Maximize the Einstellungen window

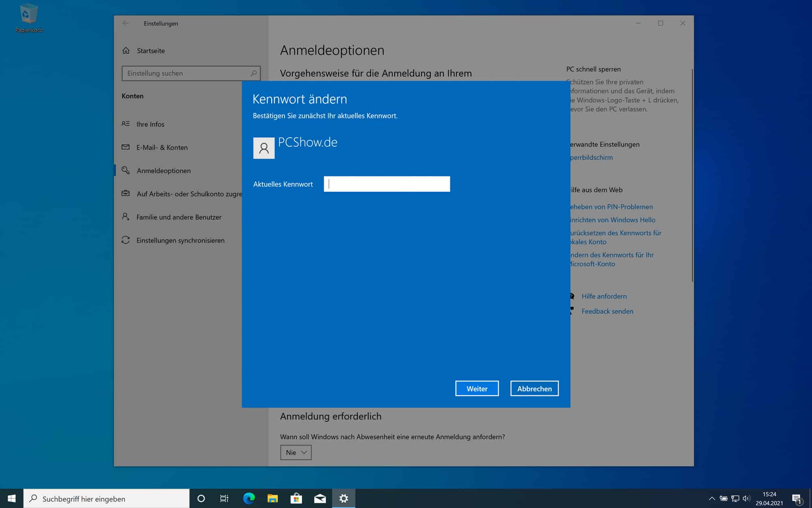click(661, 23)
